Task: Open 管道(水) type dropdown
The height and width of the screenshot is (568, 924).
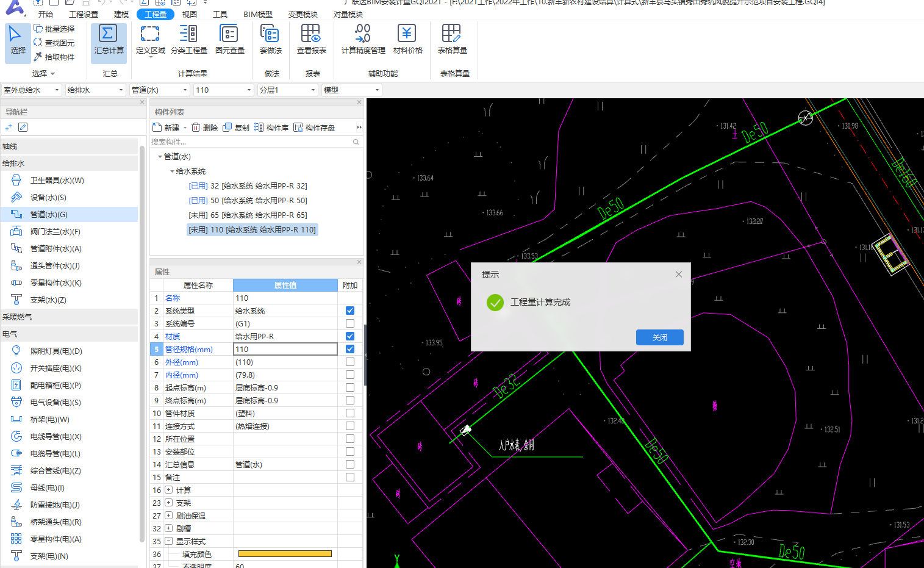Action: coord(160,90)
